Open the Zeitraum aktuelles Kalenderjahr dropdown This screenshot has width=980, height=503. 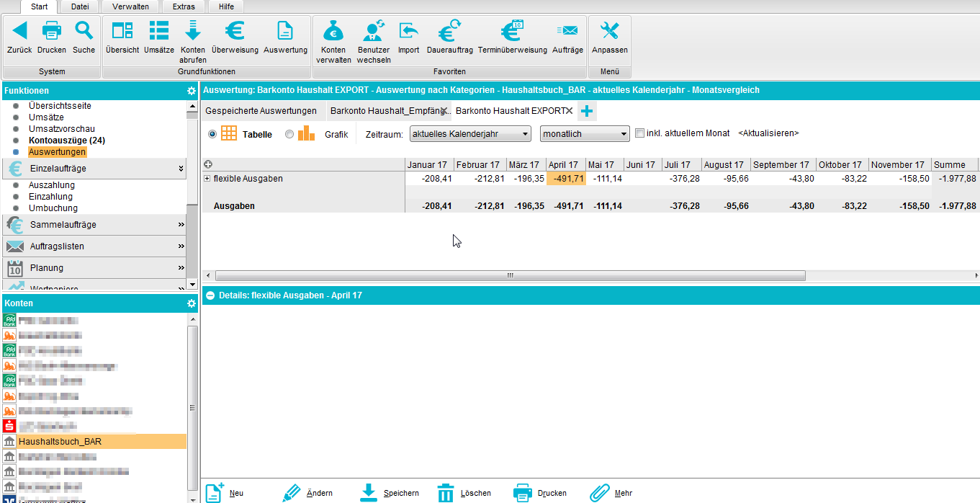pyautogui.click(x=470, y=134)
